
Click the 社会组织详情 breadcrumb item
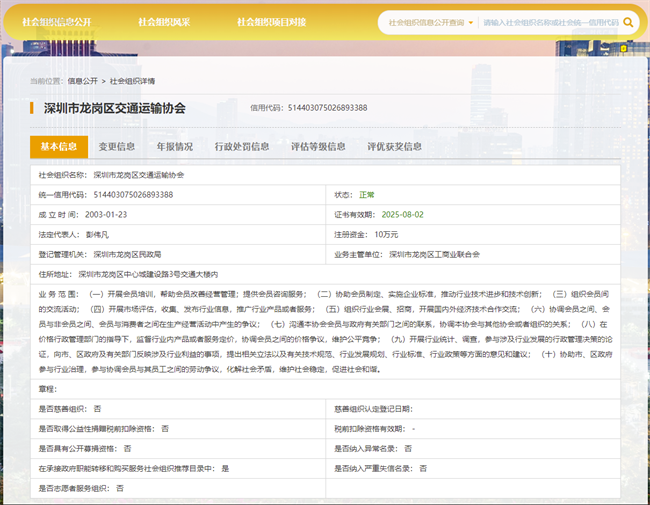click(x=132, y=81)
